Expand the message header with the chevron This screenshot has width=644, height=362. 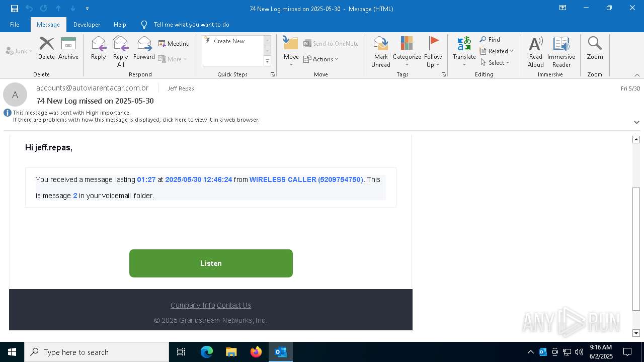click(636, 122)
